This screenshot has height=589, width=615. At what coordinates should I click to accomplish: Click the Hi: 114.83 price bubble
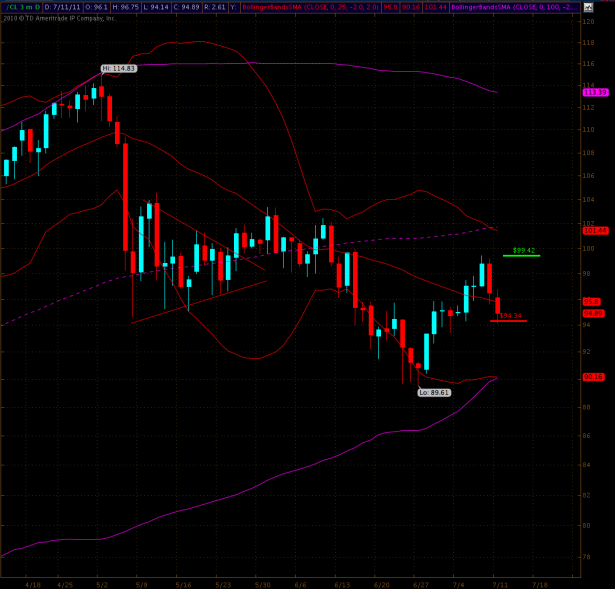(x=118, y=68)
